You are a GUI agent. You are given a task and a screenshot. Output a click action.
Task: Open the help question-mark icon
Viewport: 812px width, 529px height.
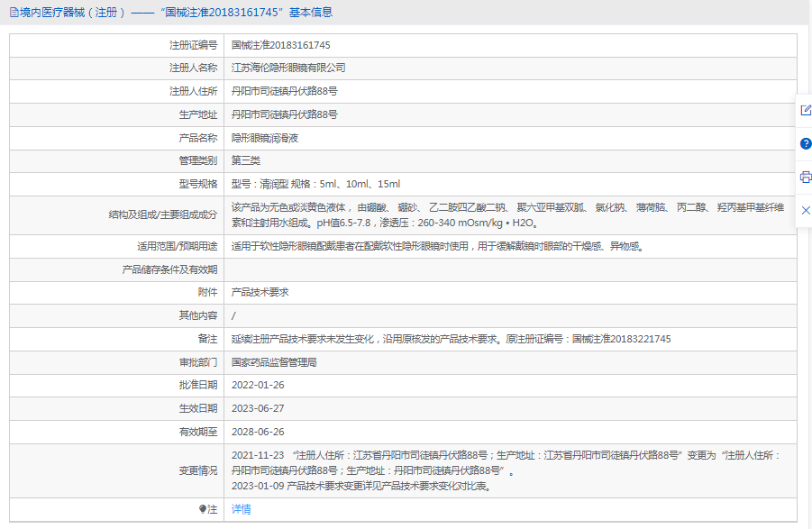coord(806,144)
